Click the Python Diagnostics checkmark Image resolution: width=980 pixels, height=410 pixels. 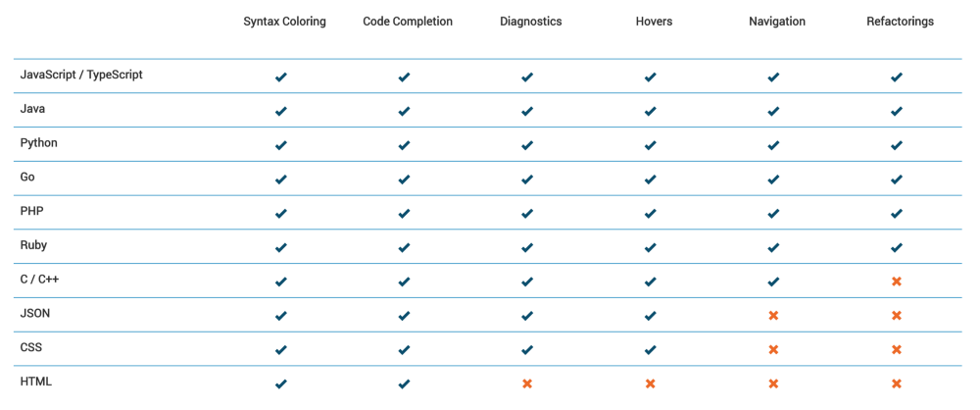[x=527, y=145]
